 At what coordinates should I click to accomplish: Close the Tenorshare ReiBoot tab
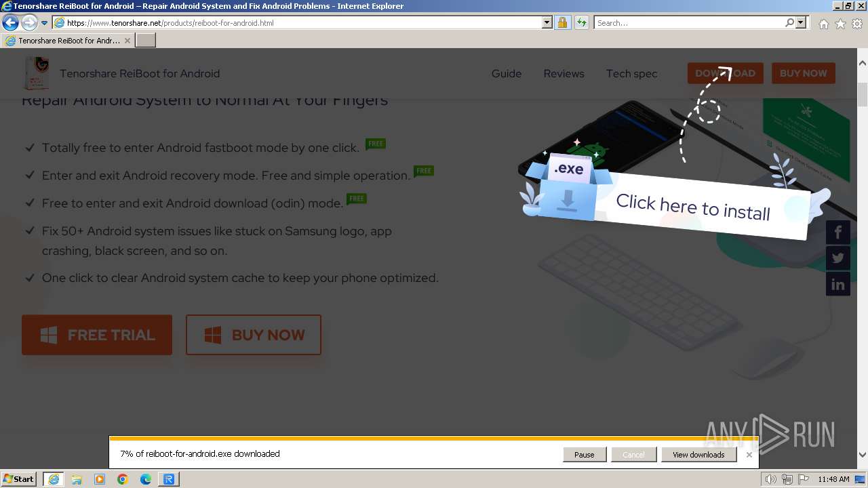127,41
